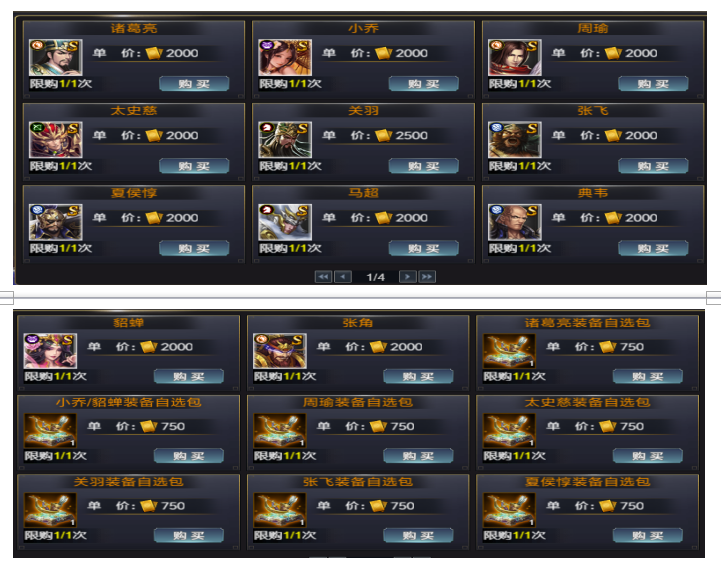Click the 张飞 hero portrait icon
721x565 pixels.
515,139
